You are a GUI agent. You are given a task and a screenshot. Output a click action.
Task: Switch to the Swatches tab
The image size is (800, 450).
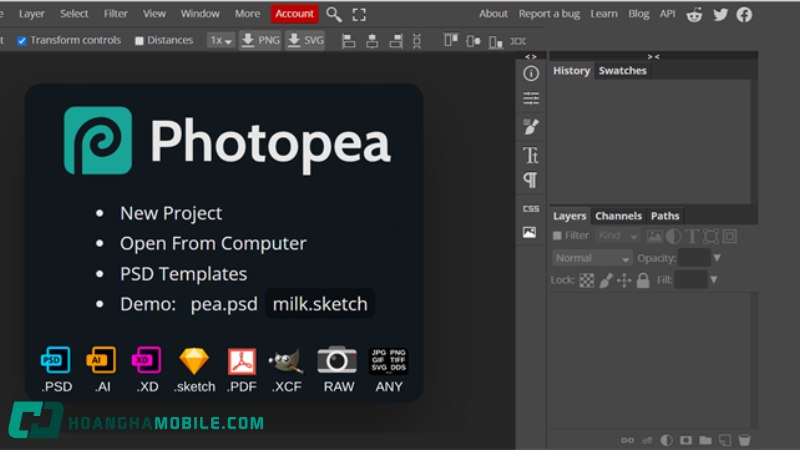[622, 71]
